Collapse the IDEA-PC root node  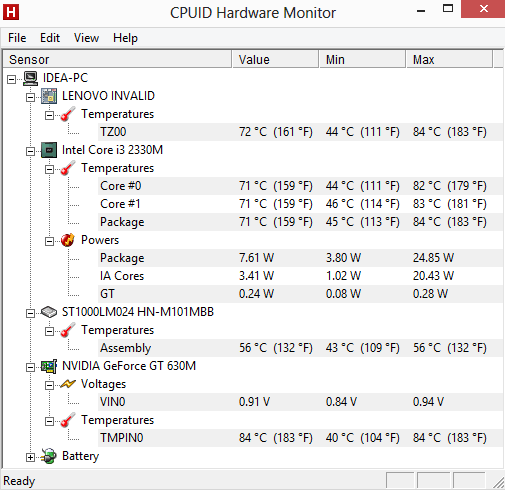11,80
